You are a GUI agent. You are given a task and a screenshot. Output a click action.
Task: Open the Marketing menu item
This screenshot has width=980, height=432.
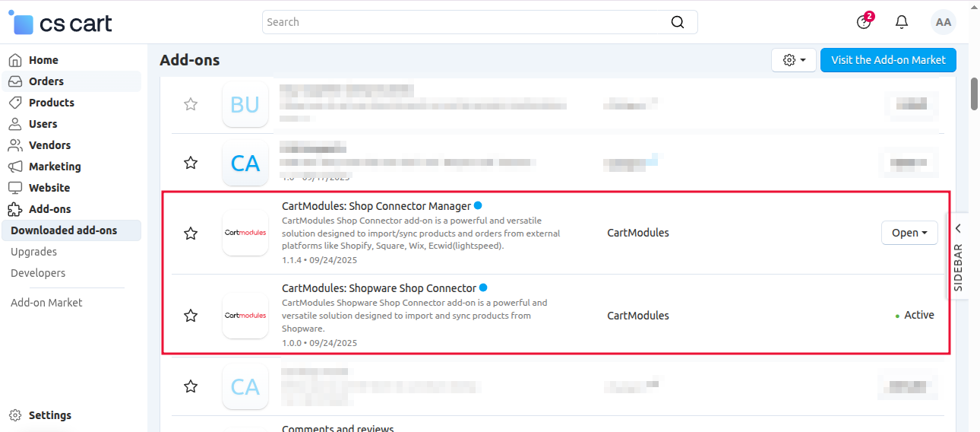tap(55, 167)
